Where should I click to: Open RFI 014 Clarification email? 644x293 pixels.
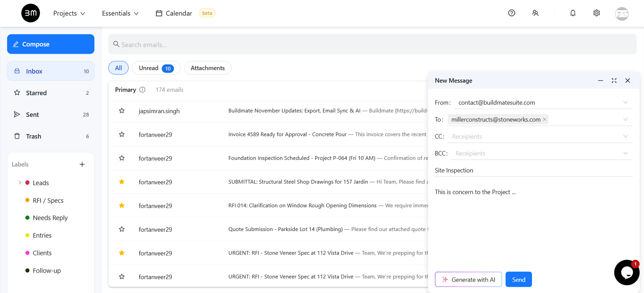tap(328, 206)
